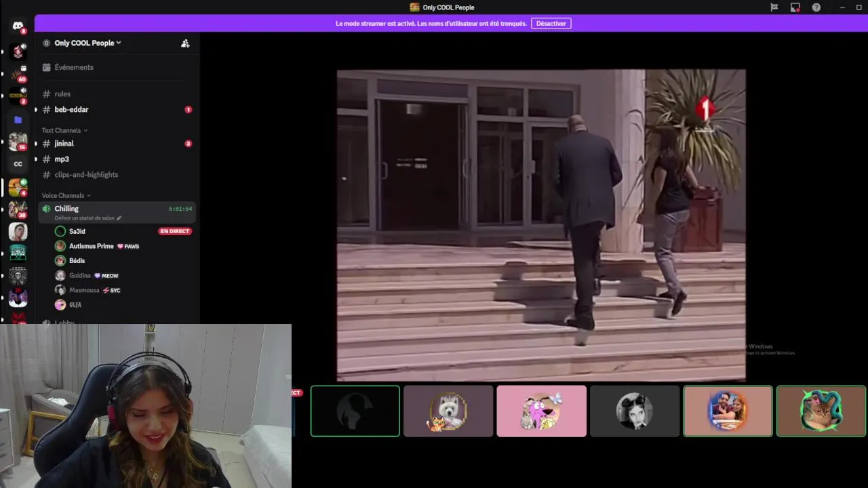The height and width of the screenshot is (488, 868).
Task: Maximize the Discord window
Action: point(859,7)
